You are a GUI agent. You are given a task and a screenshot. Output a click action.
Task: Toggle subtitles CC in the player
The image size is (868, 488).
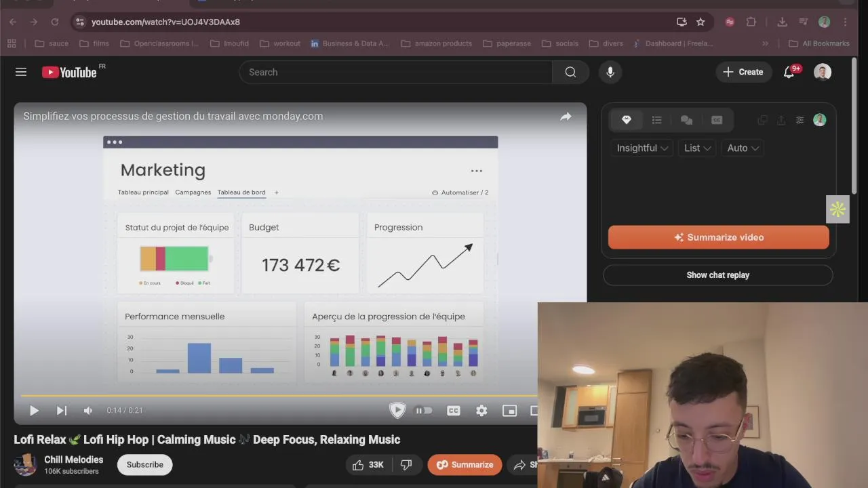point(454,410)
